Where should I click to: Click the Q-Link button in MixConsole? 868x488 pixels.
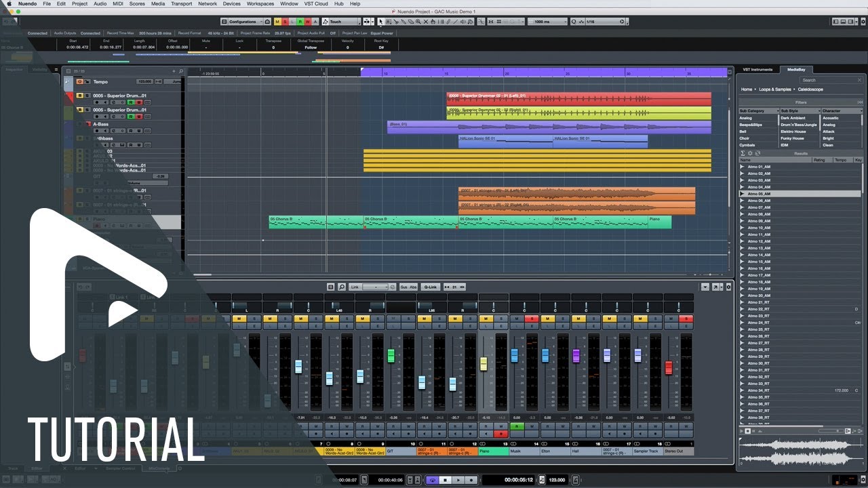point(430,287)
